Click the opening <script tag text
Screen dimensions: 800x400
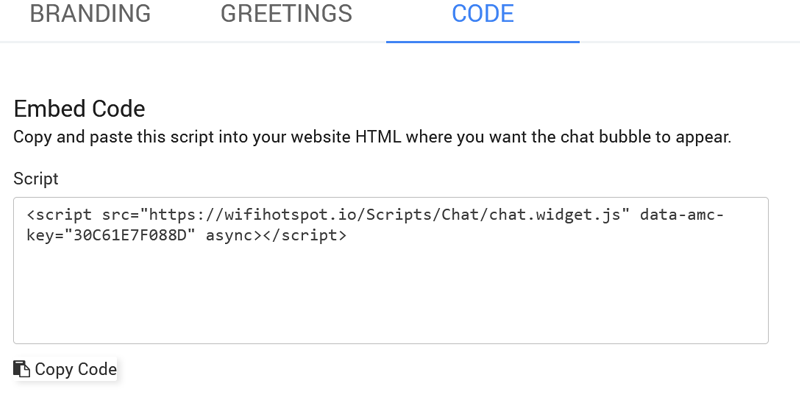[60, 216]
